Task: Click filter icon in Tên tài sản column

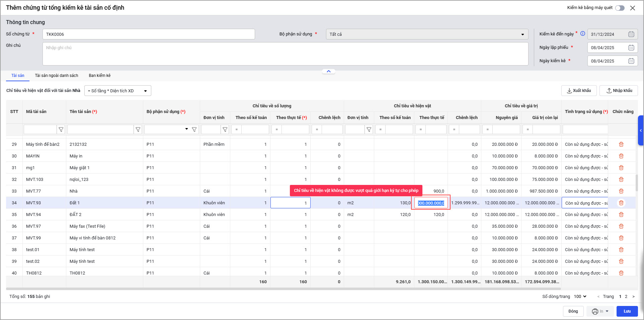Action: coord(138,129)
